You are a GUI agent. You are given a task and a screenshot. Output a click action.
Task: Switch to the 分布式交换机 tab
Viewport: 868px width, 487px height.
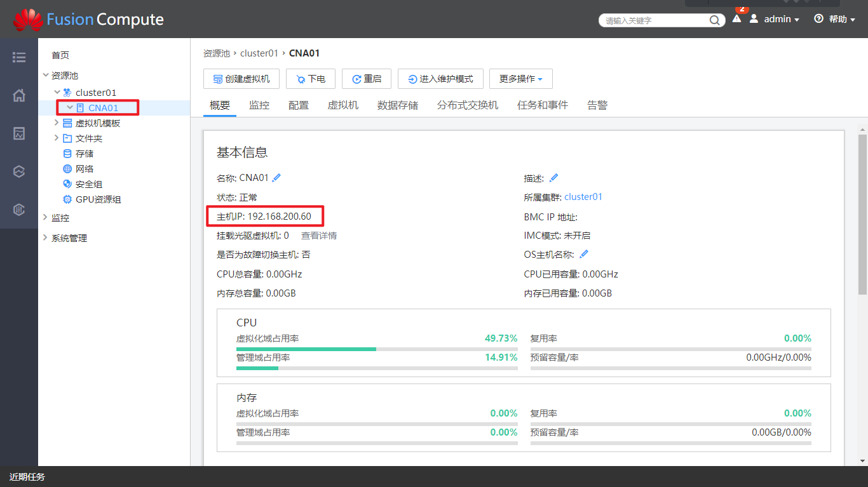pos(468,105)
